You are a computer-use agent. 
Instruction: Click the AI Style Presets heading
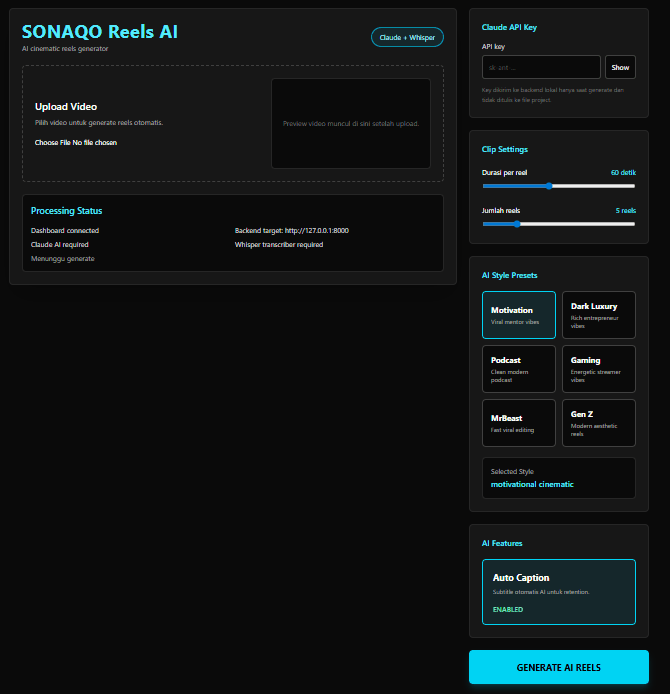(509, 275)
